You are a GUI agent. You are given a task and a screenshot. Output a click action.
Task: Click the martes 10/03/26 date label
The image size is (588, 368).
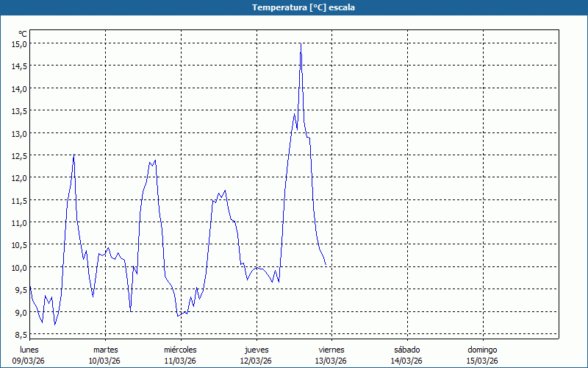pyautogui.click(x=105, y=355)
